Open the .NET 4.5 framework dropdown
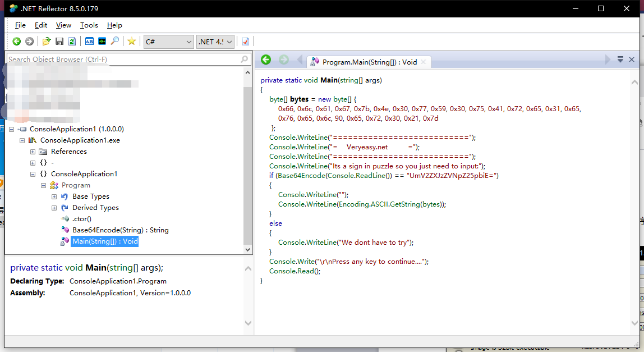 coord(215,42)
